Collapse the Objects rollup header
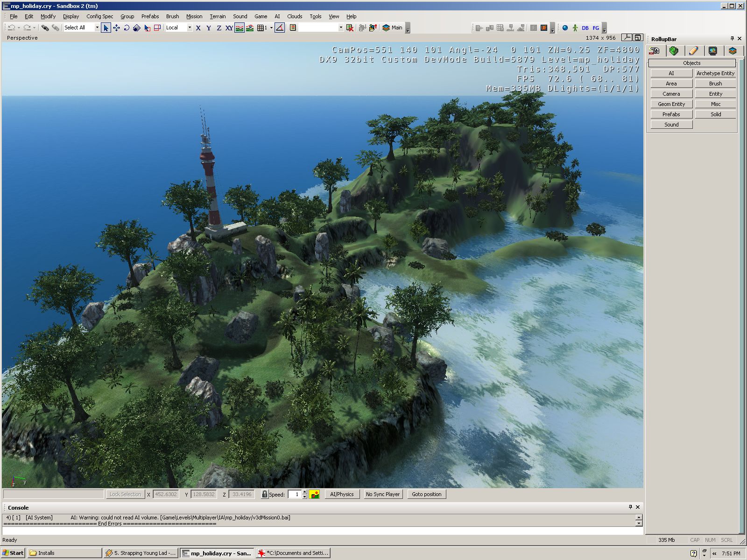Screen dimensions: 747x560 click(691, 63)
